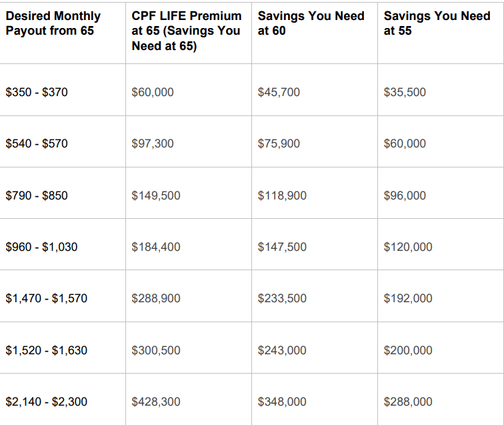Select the 'Savings You Need at 55' header

[x=437, y=23]
